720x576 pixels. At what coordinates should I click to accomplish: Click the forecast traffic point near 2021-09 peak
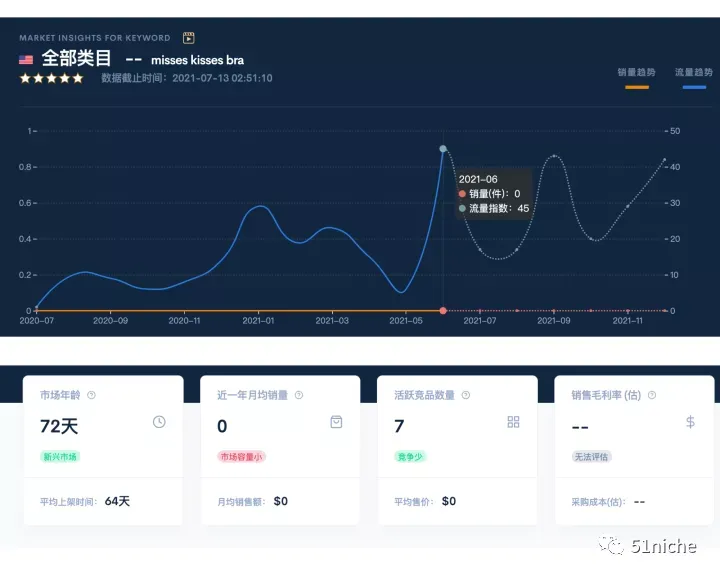point(554,156)
